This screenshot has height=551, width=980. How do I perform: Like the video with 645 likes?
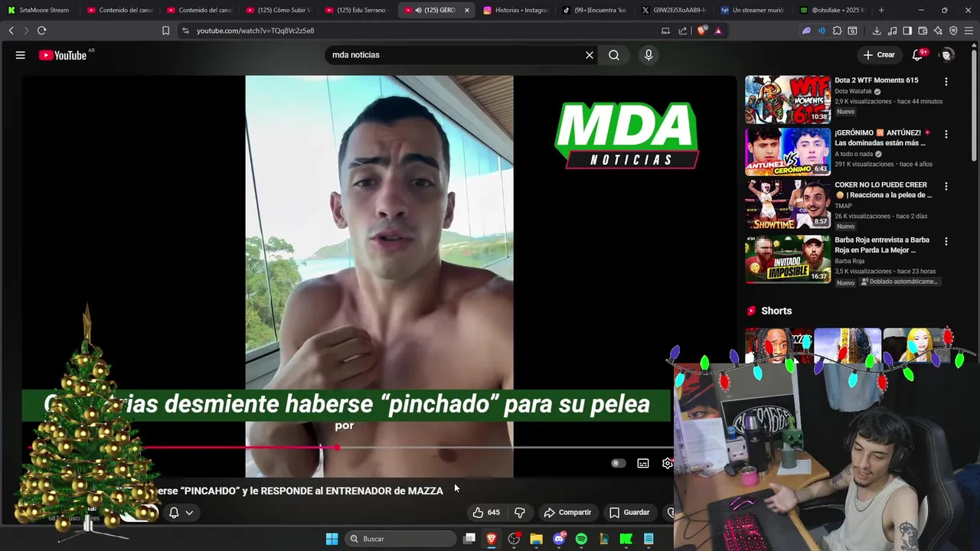pos(485,512)
